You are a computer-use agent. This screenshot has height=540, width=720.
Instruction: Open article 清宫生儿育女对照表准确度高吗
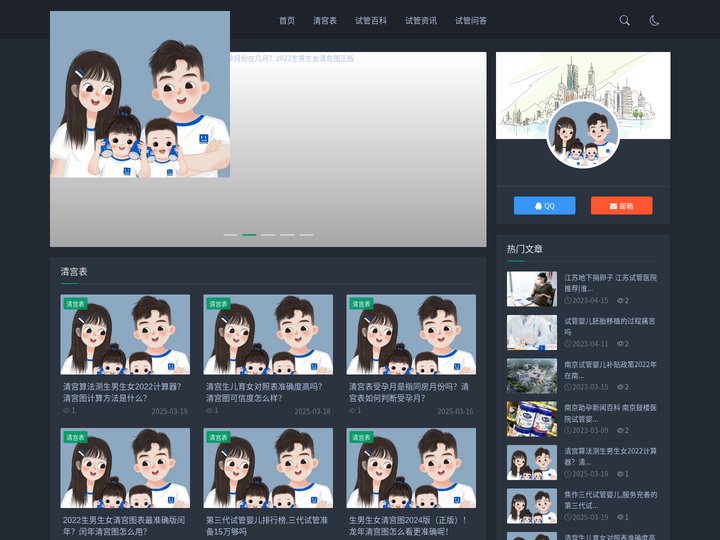click(264, 393)
